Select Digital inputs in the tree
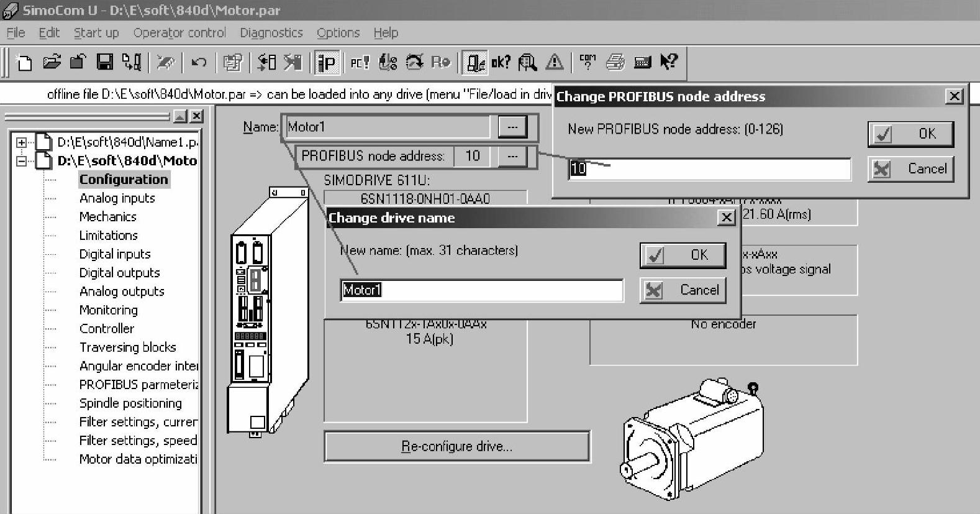The width and height of the screenshot is (980, 514). [x=114, y=254]
